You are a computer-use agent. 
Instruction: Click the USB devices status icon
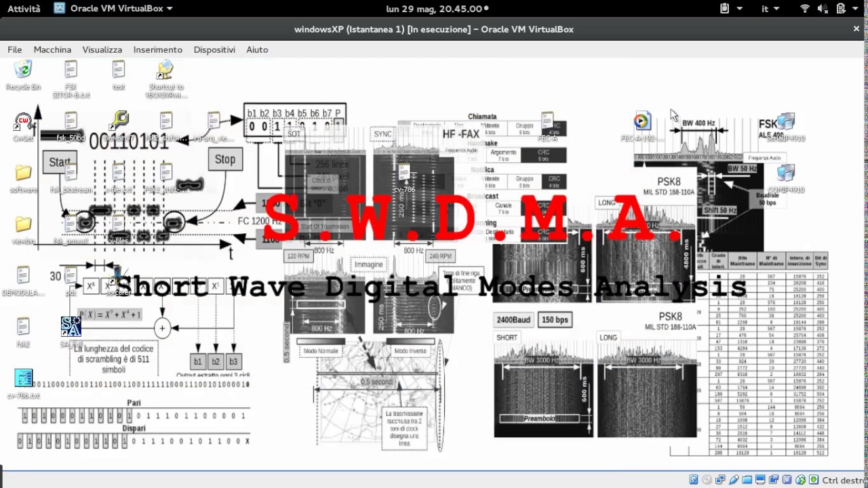[734, 480]
